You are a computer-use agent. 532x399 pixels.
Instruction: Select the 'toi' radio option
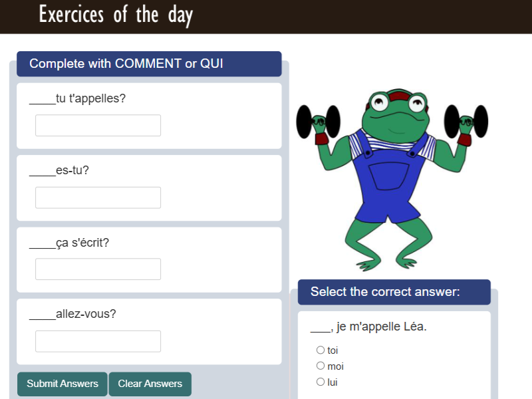321,350
